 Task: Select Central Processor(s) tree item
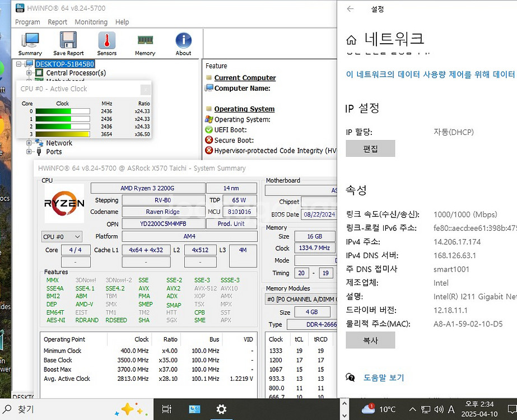(76, 73)
